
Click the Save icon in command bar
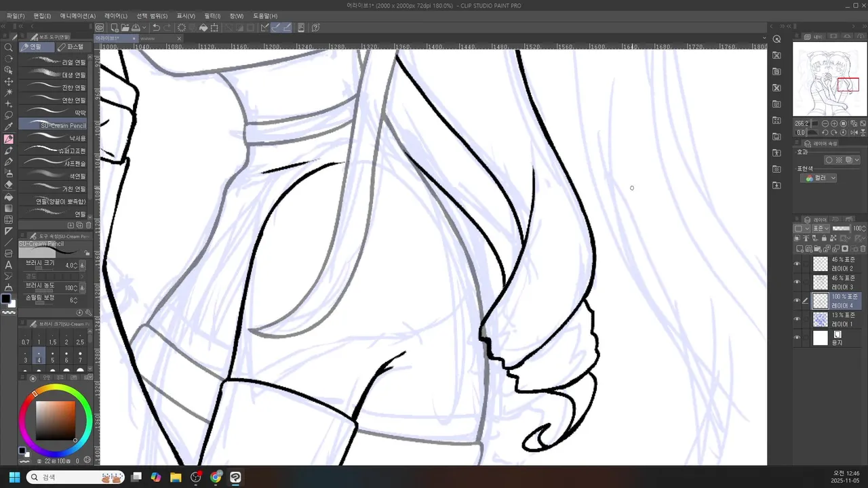tap(136, 27)
